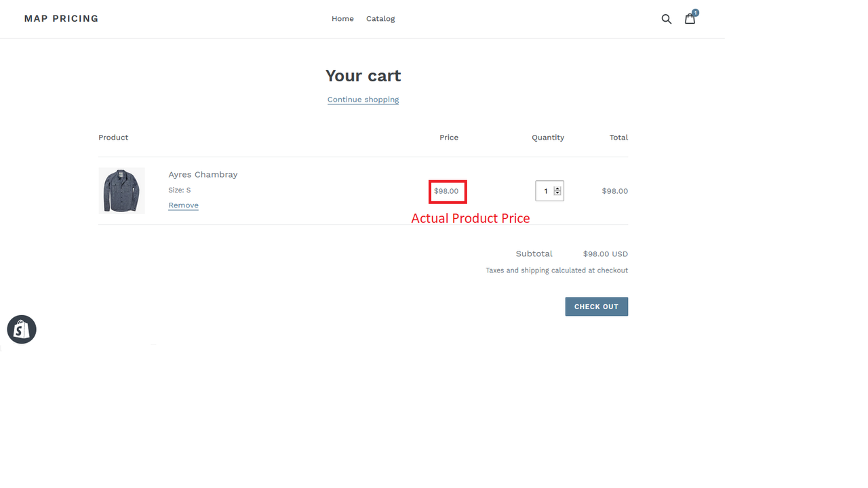The width and height of the screenshot is (868, 488).
Task: Remove the Ayres Chambray from cart
Action: [x=183, y=205]
